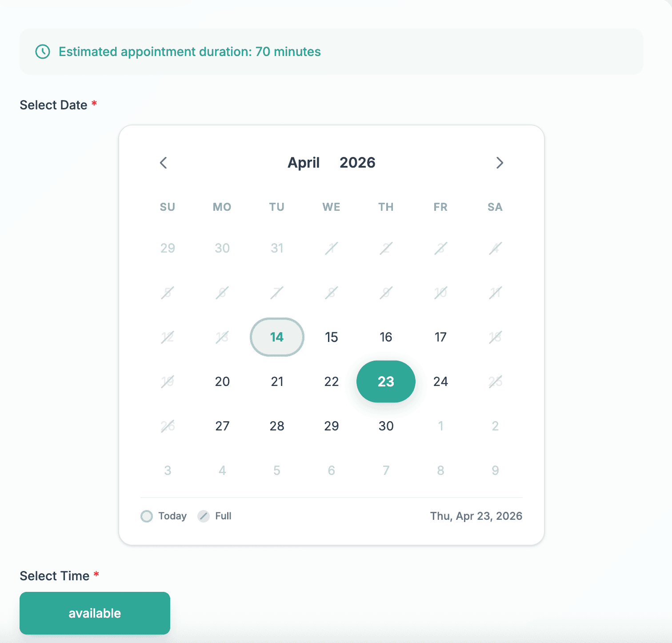
Task: Choose April 28 on the calendar
Action: pyautogui.click(x=277, y=426)
